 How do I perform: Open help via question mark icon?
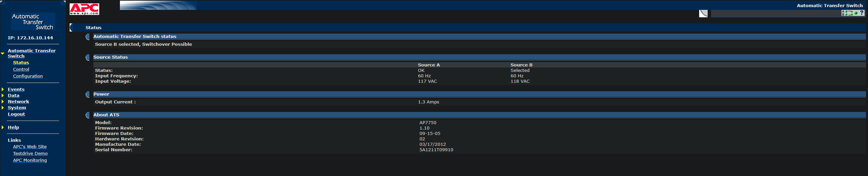coord(862,13)
